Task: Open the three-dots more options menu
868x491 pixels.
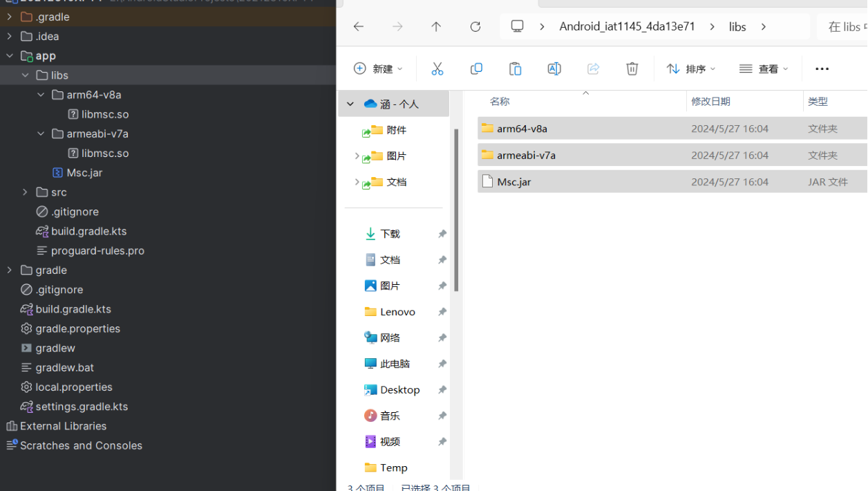Action: pyautogui.click(x=822, y=68)
